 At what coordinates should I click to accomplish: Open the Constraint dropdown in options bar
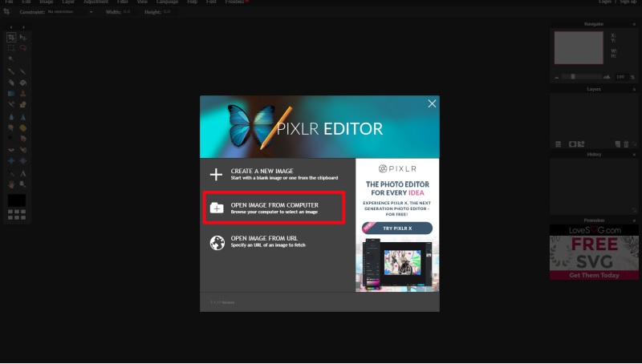pyautogui.click(x=71, y=12)
